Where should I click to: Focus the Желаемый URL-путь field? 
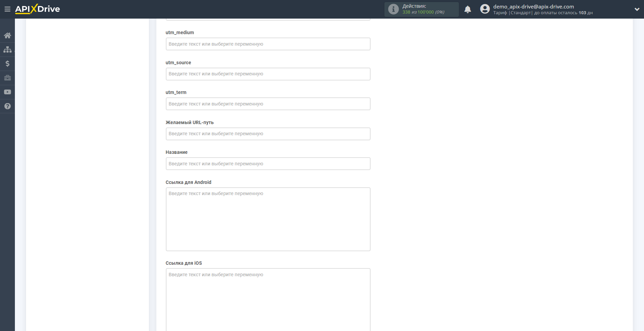(x=268, y=134)
